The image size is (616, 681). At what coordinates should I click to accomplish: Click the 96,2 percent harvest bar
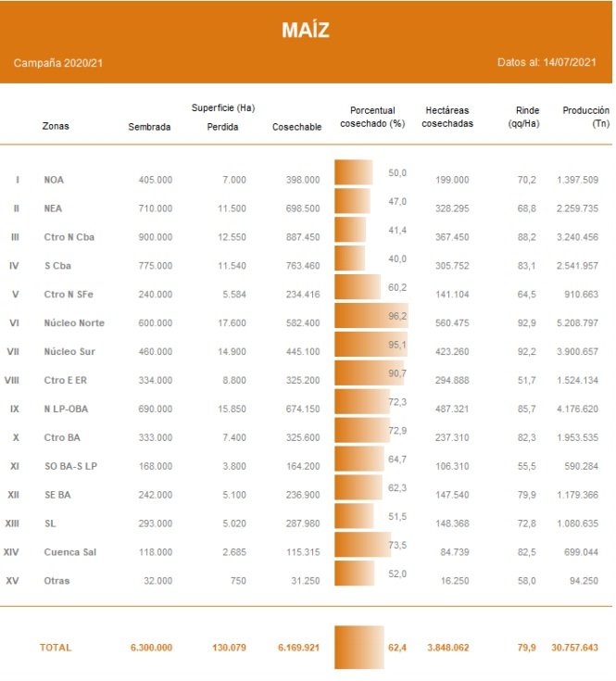(x=371, y=321)
